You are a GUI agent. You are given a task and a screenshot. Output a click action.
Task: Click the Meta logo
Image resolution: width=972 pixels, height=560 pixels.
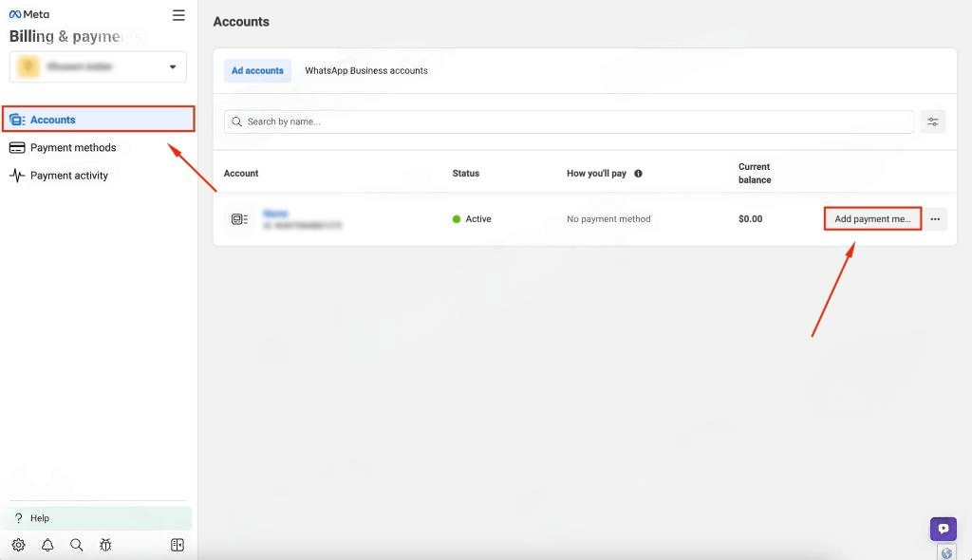click(29, 14)
